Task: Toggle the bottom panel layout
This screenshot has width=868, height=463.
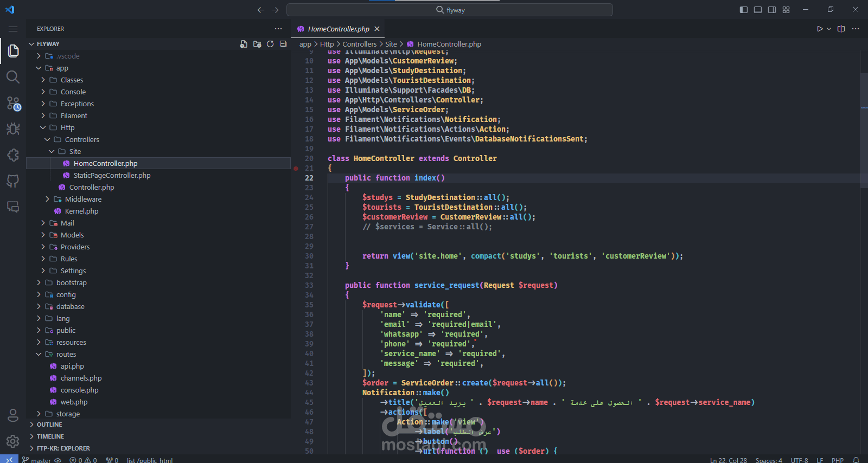Action: (758, 10)
